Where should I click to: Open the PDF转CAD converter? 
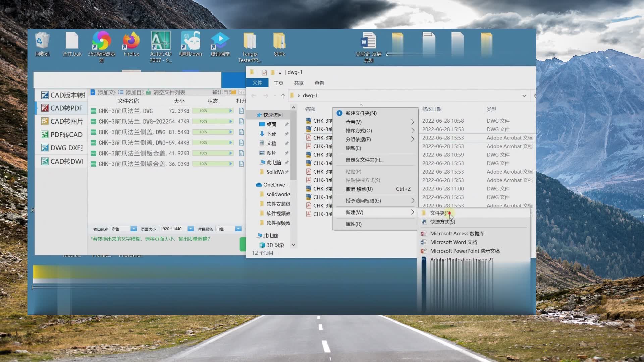[66, 134]
